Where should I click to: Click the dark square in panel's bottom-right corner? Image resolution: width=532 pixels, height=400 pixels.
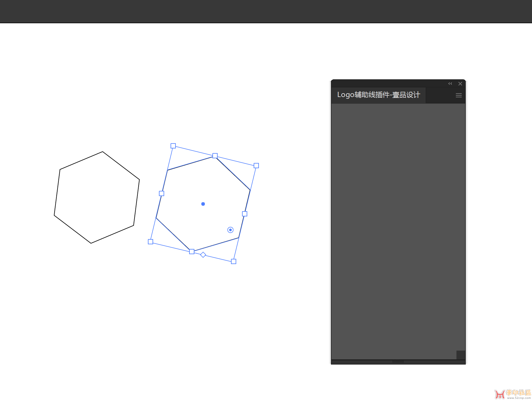pos(461,355)
